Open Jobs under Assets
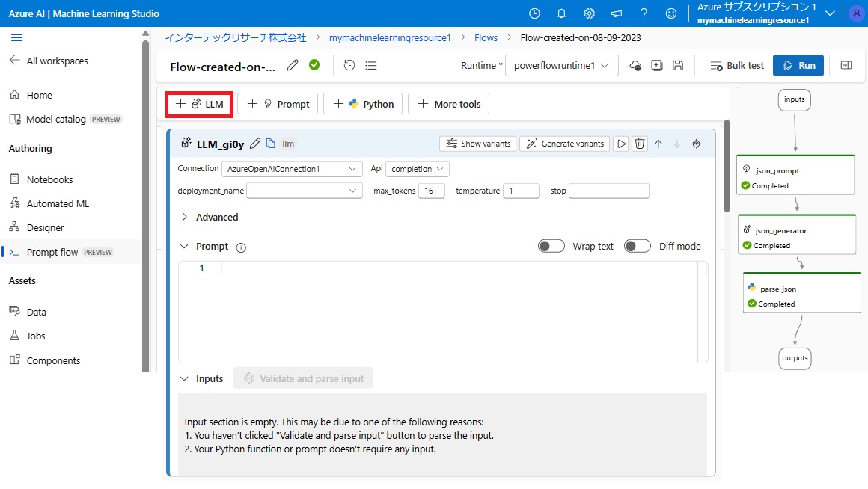868x489 pixels. pyautogui.click(x=35, y=336)
